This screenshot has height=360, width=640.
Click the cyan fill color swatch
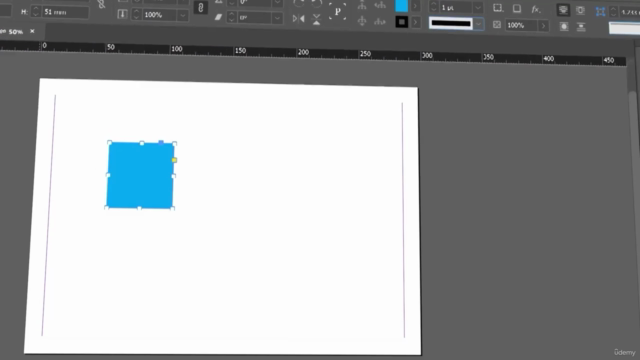coord(401,6)
